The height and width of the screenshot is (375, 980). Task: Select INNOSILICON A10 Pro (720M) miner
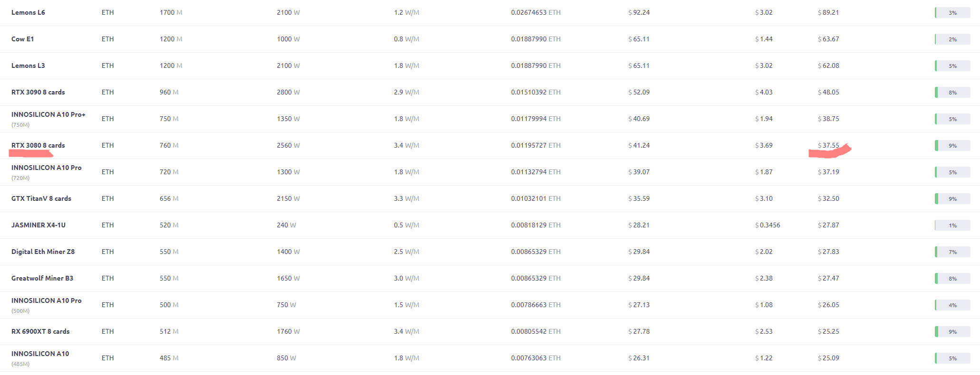[46, 168]
